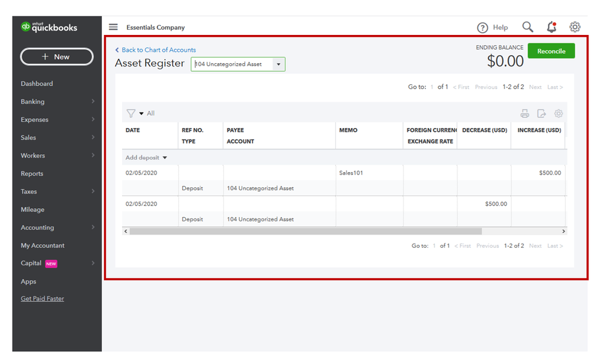This screenshot has height=364, width=601.
Task: Click the right scroll arrow of the horizontal scrollbar
Action: tap(564, 231)
